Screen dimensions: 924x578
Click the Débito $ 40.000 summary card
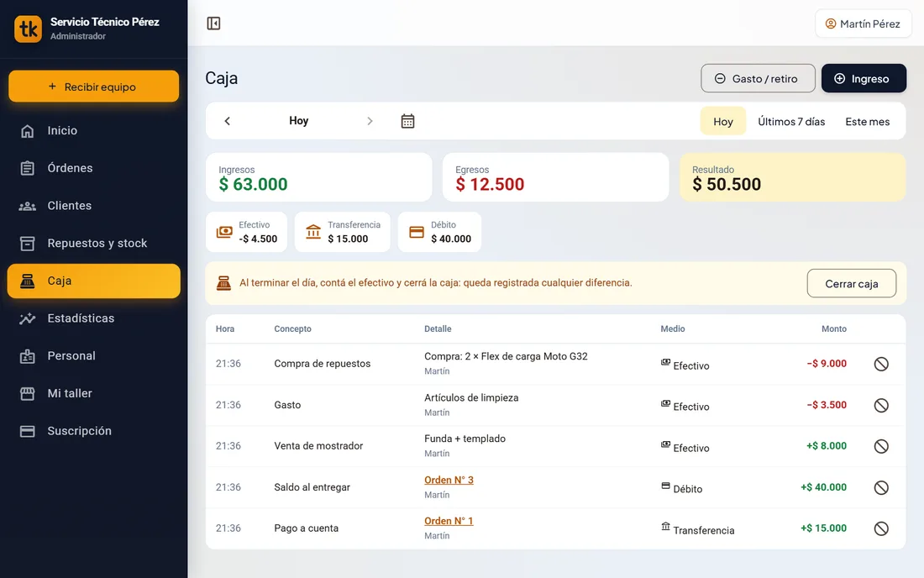coord(439,232)
